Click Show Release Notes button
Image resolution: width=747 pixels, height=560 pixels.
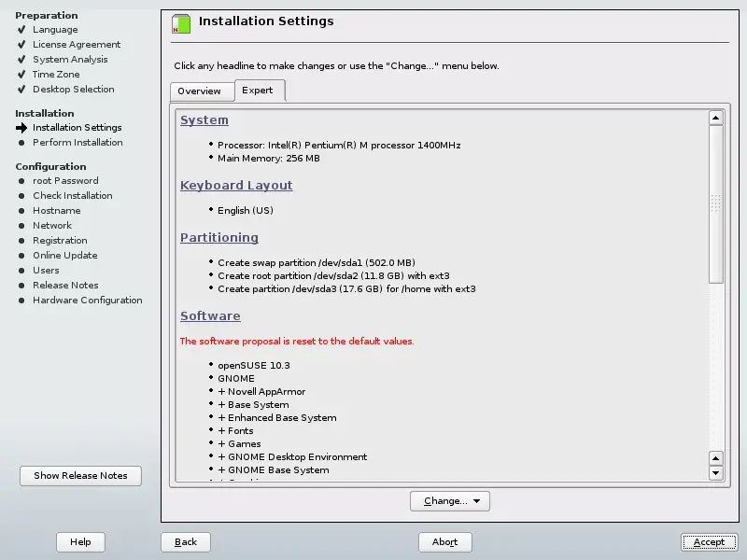[x=80, y=476]
